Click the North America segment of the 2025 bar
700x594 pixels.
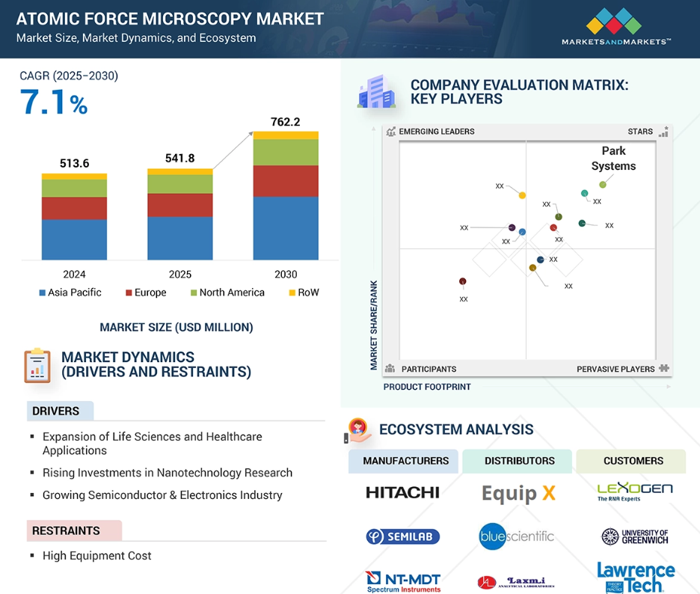point(180,184)
